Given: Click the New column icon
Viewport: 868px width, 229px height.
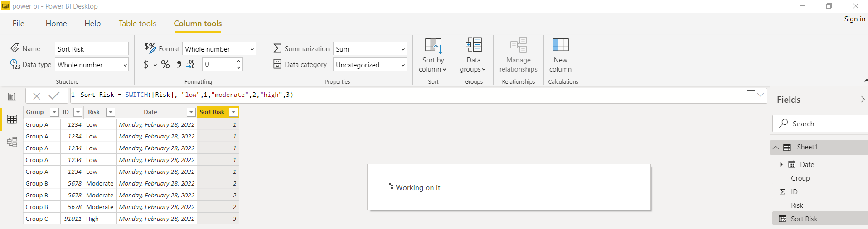Looking at the screenshot, I should click(x=560, y=46).
